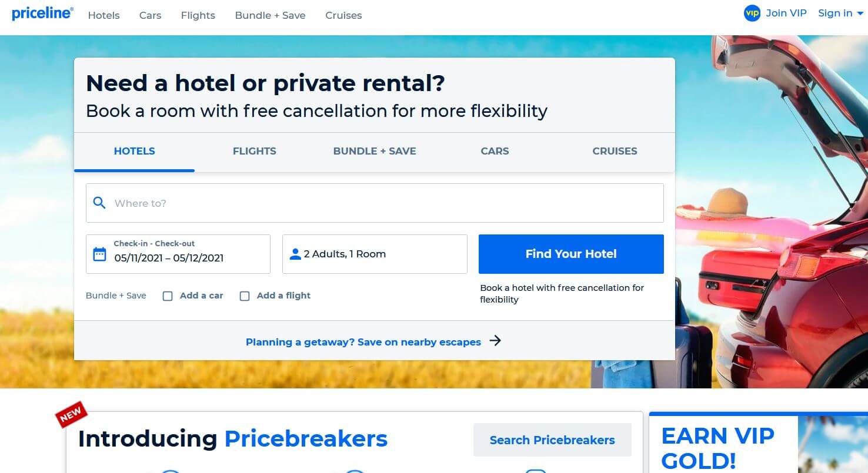The height and width of the screenshot is (473, 868).
Task: Click the Search Pricebreakers button
Action: tap(552, 440)
